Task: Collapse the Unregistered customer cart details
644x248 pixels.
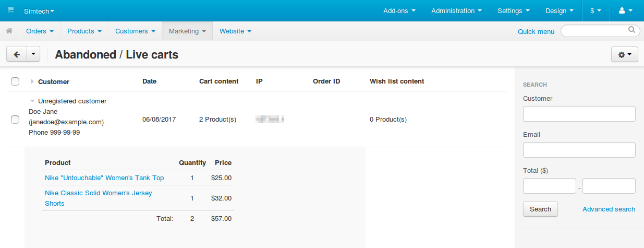Action: [x=32, y=101]
